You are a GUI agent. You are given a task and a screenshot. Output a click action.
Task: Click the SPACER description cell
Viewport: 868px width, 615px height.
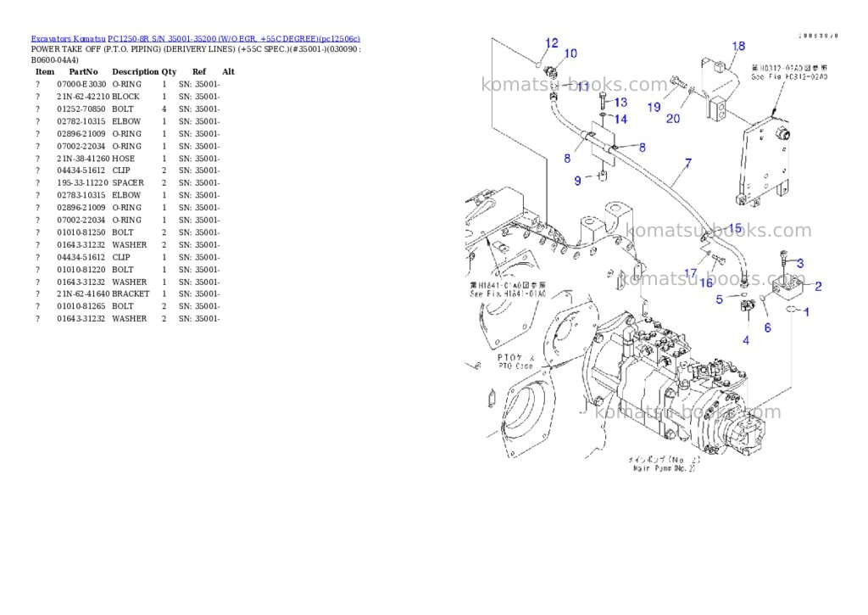(x=128, y=183)
